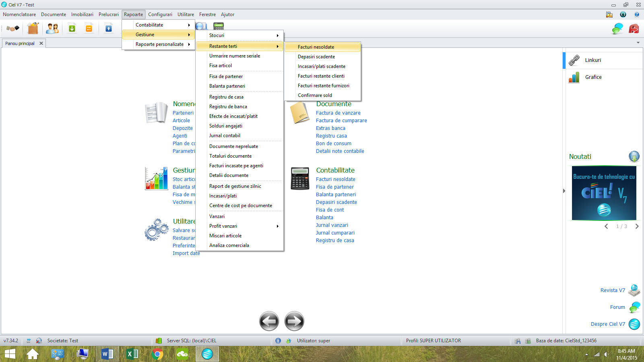
Task: Select Depasiri scadente menu entry
Action: pyautogui.click(x=322, y=57)
